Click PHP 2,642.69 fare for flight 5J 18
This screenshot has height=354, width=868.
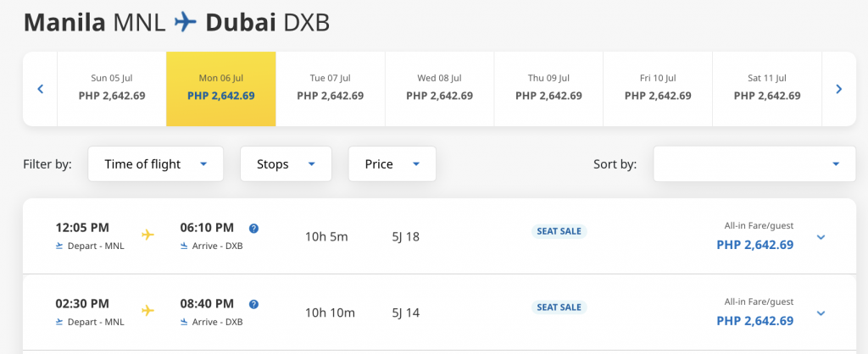(755, 245)
